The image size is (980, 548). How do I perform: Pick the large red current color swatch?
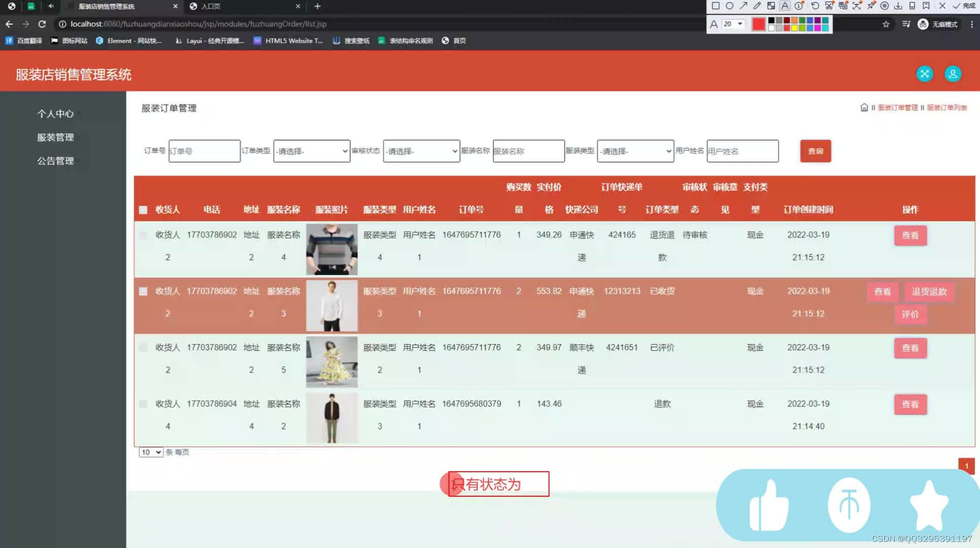[758, 24]
